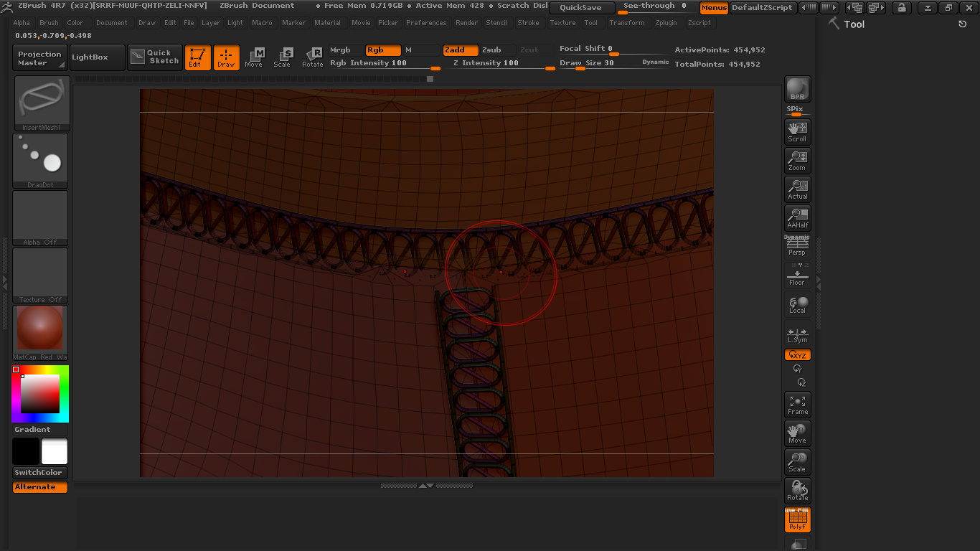
Task: Select the Scroll canvas tool
Action: click(797, 132)
